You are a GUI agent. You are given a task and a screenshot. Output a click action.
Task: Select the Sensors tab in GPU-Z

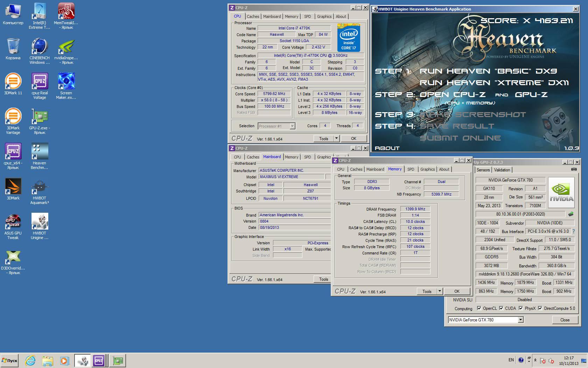[483, 170]
